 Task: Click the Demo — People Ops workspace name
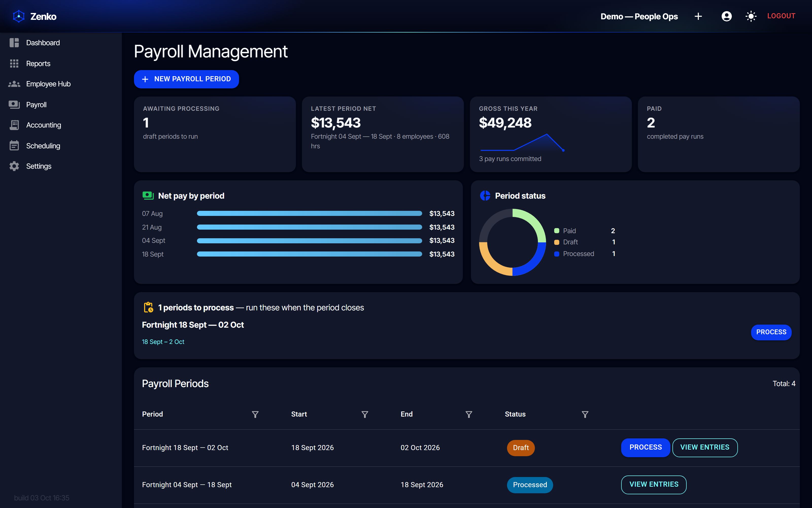pyautogui.click(x=639, y=17)
